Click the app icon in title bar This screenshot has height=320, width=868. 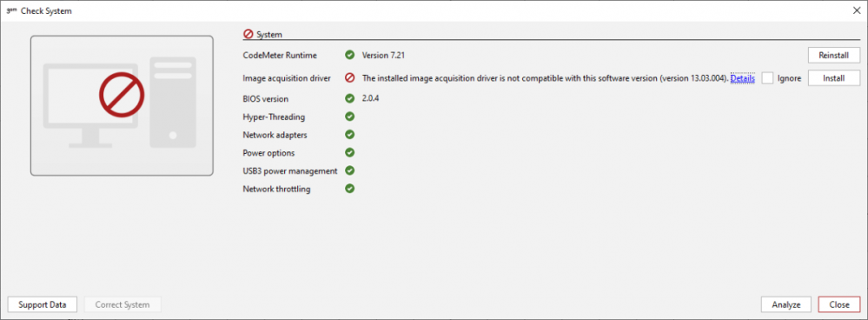[x=11, y=10]
